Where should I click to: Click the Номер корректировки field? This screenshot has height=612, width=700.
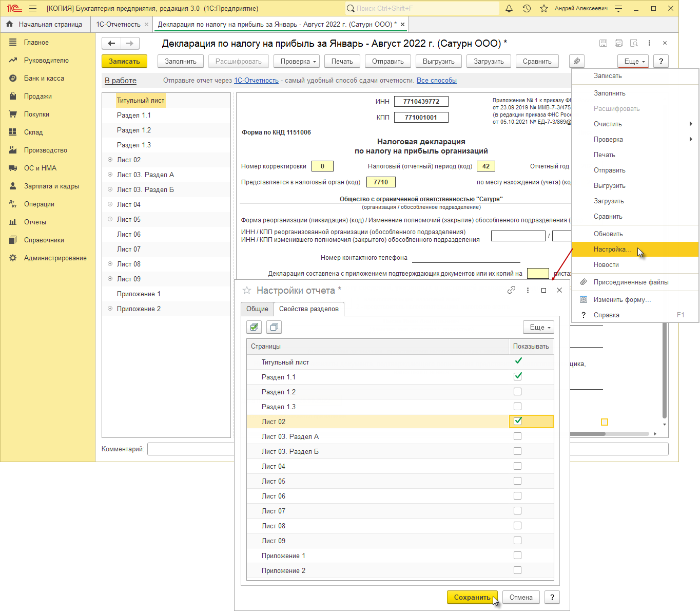pos(322,166)
